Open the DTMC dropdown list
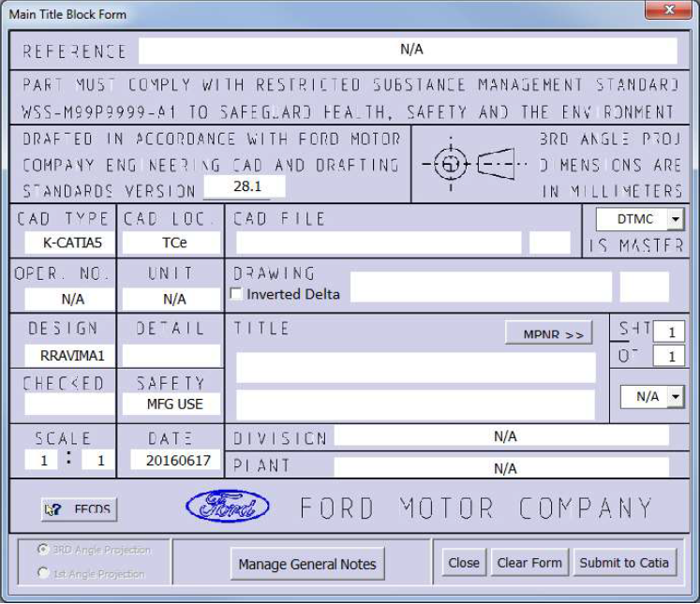Viewport: 700px width, 604px height. 676,219
